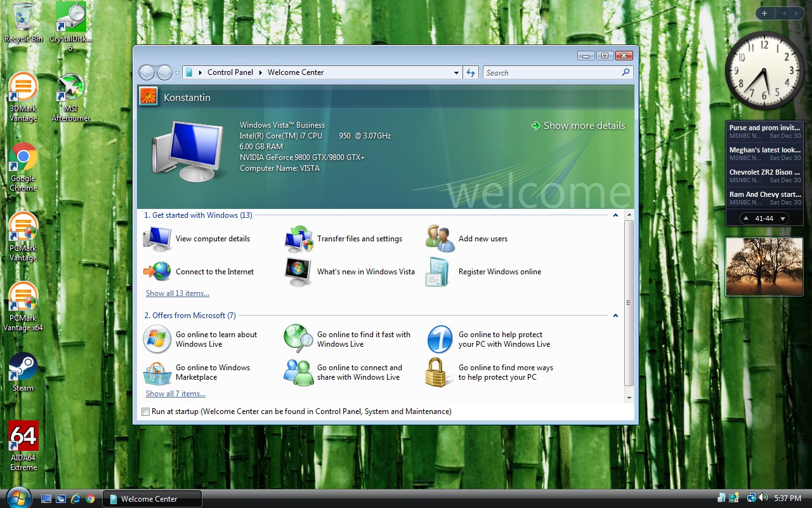Click the 5:37 PM taskbar clock
The image size is (812, 508).
pos(788,498)
